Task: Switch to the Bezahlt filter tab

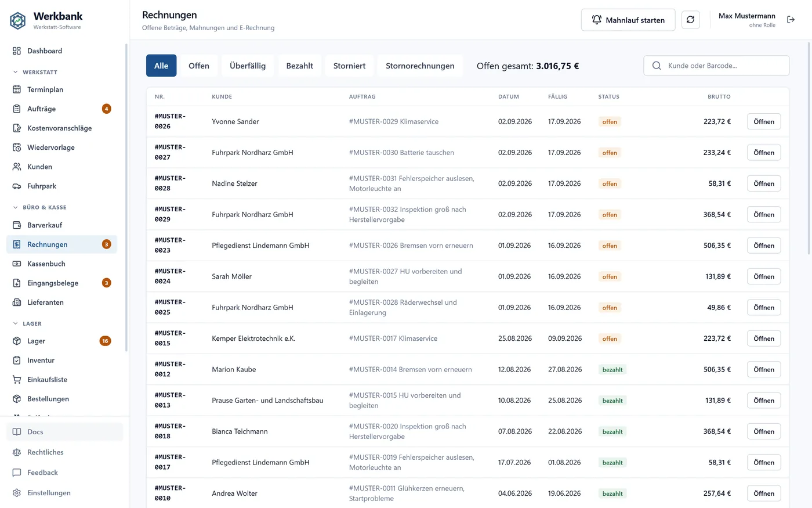Action: tap(300, 66)
